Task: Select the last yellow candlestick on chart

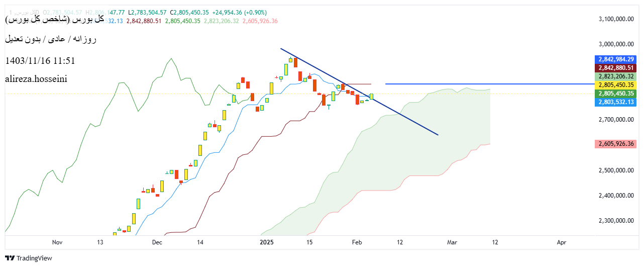Action: click(371, 96)
